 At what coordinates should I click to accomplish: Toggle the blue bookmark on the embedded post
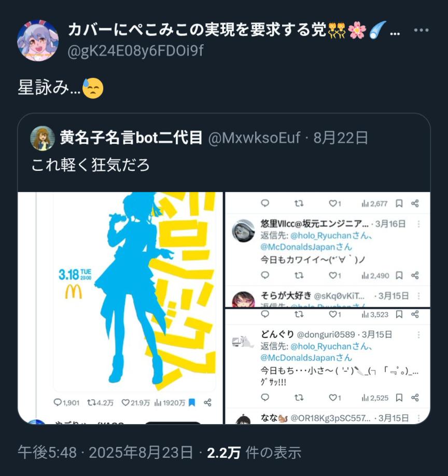192,402
